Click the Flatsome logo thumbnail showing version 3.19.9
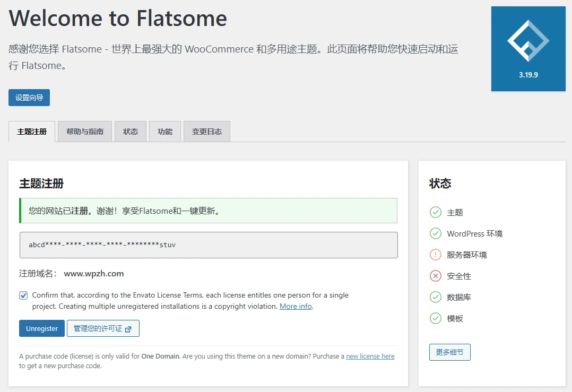Viewport: 572px width, 392px height. point(528,48)
